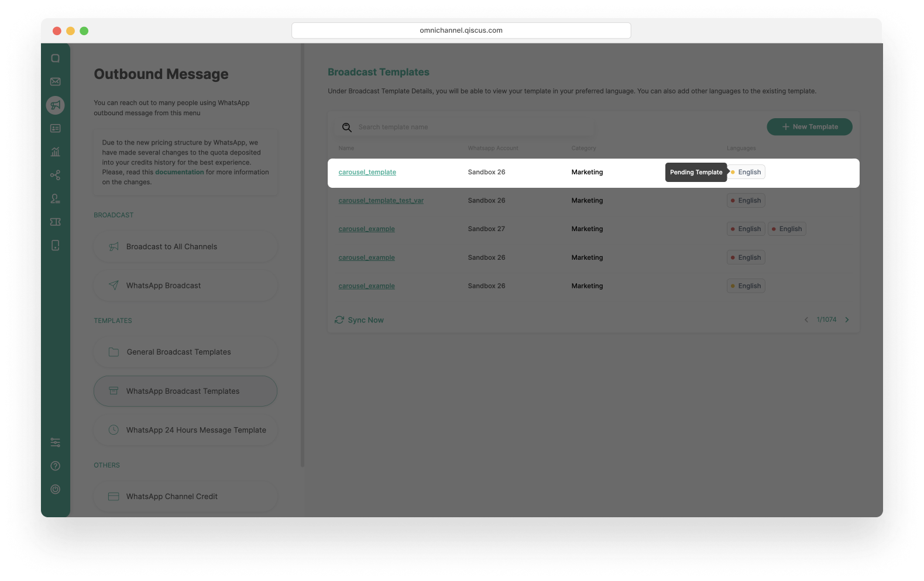Open Broadcast to All Channels menu

click(186, 247)
